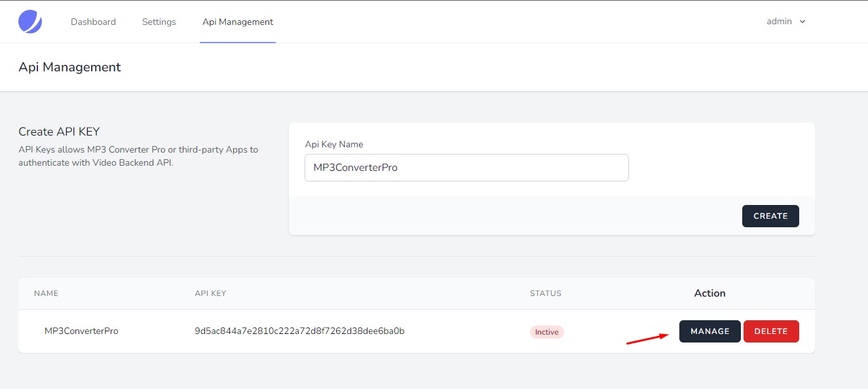
Task: Go to the Settings nav item
Action: [159, 22]
